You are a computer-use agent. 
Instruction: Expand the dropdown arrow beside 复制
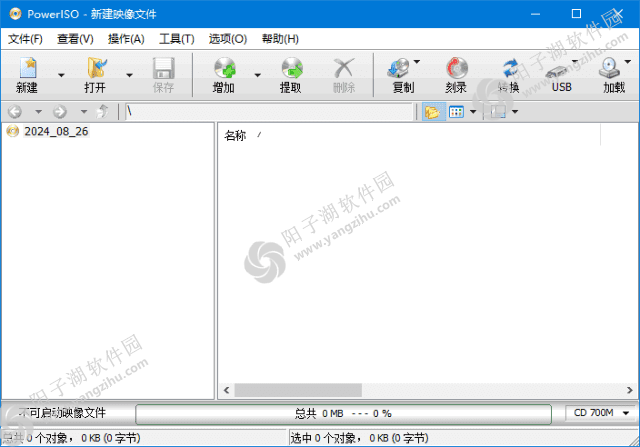[417, 62]
